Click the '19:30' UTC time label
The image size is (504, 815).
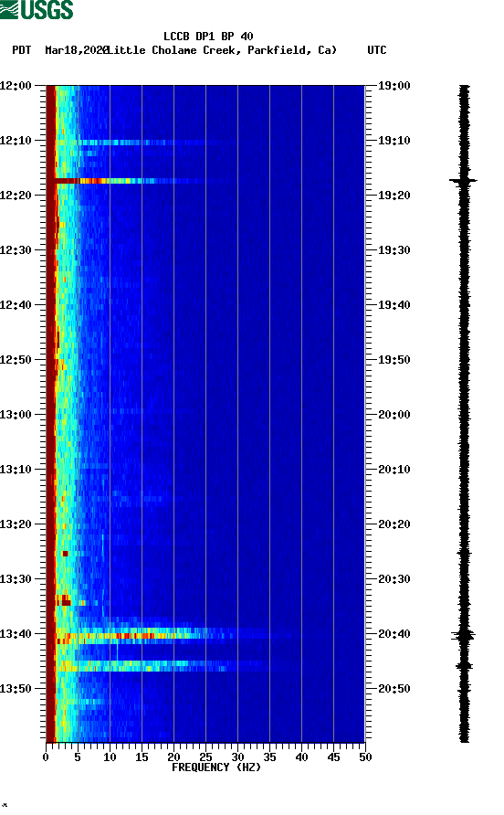[x=394, y=250]
